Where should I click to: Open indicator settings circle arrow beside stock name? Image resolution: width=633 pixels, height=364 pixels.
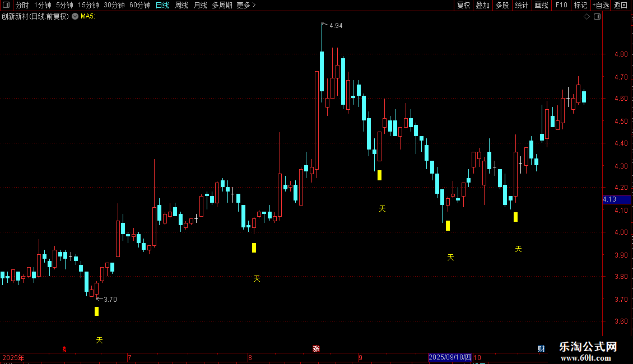tap(75, 16)
